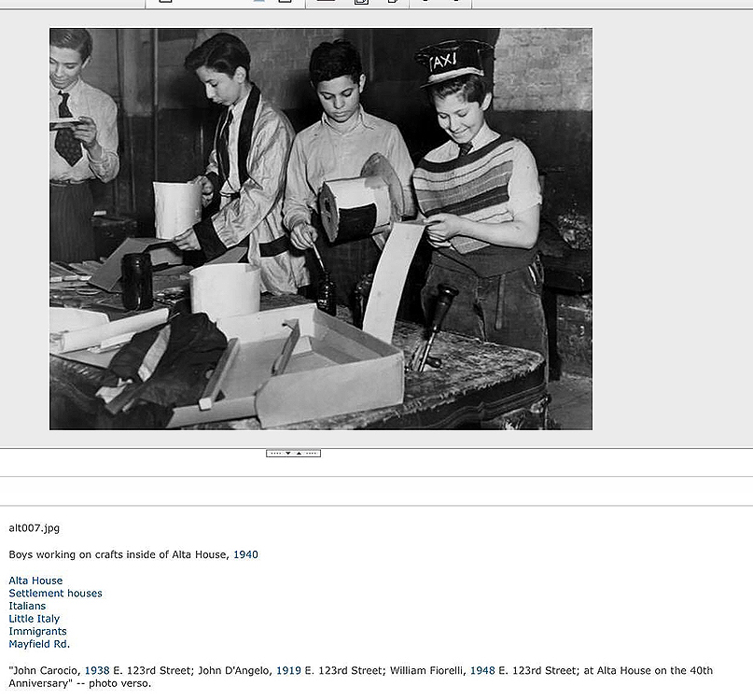This screenshot has height=700, width=753.
Task: Visit the Mayfield Rd. link
Action: (39, 644)
